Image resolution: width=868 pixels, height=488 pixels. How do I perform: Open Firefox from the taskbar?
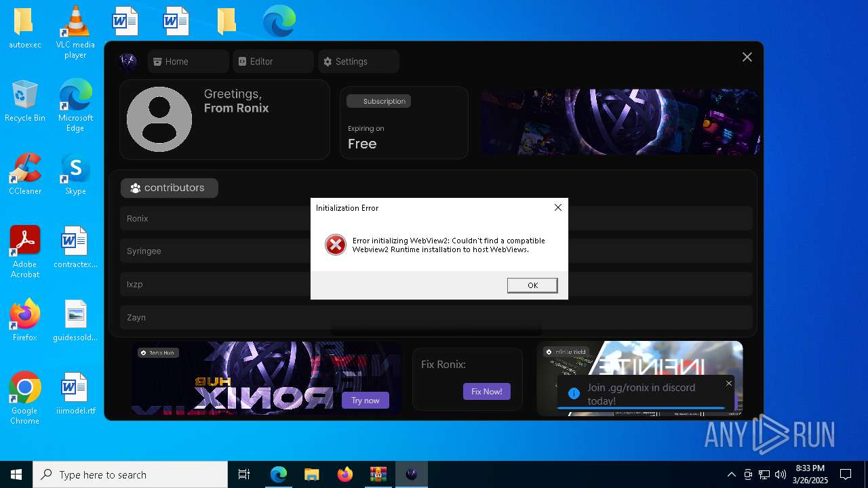tap(344, 474)
